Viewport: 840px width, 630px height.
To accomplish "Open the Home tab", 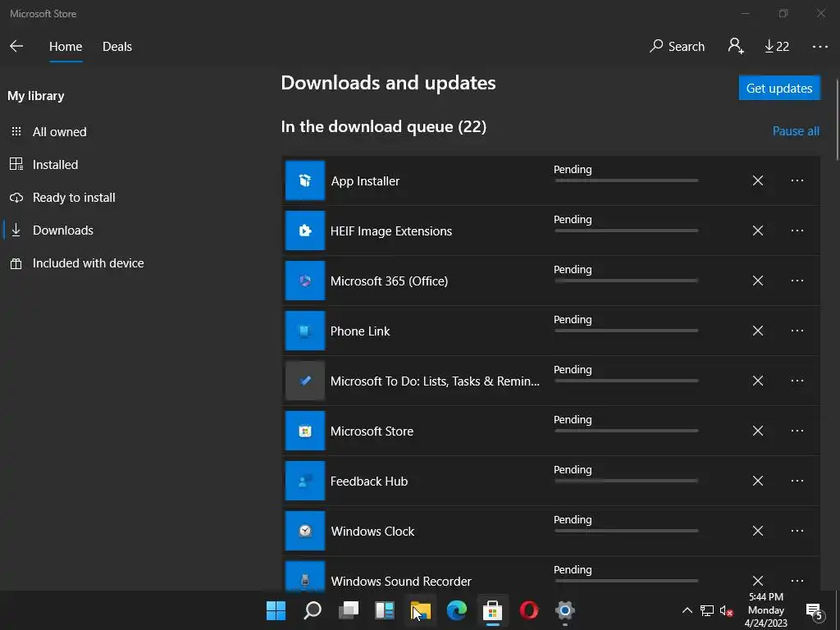I will [66, 47].
